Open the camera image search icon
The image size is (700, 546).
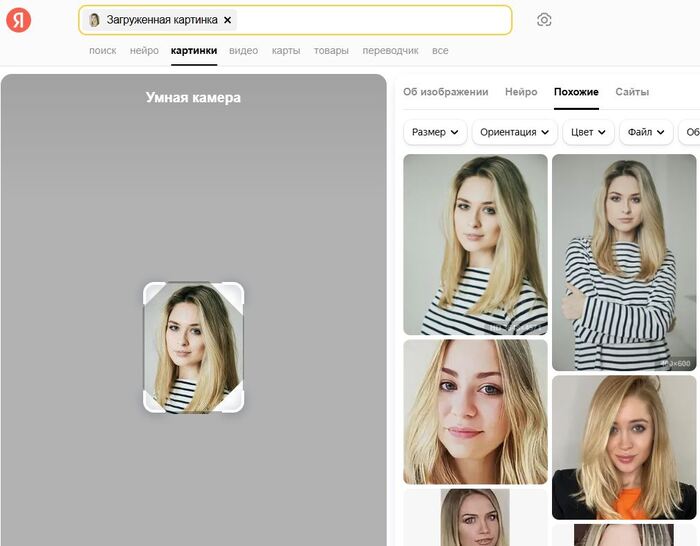point(544,20)
